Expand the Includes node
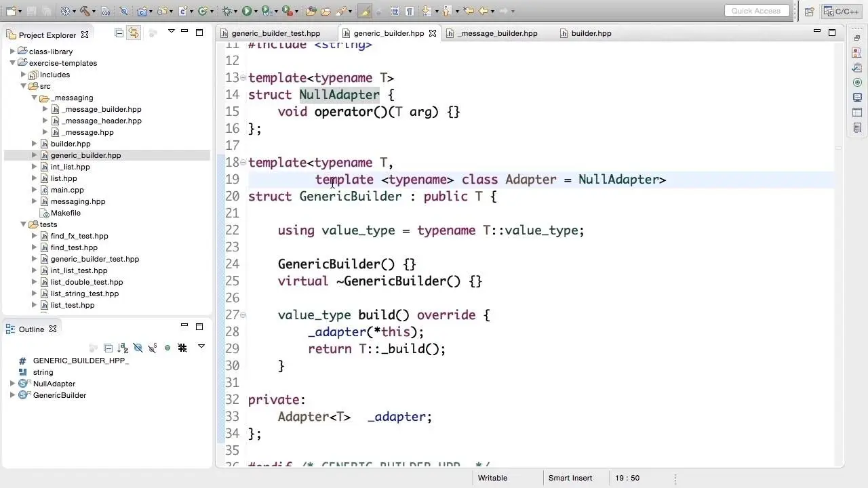The width and height of the screenshot is (868, 488). click(x=23, y=75)
